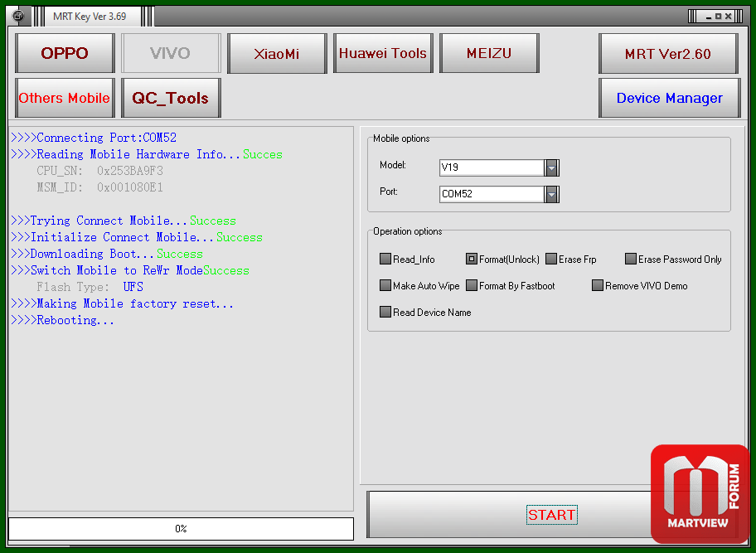Select the VIVO brand button
Screen dimensions: 756x553
171,53
